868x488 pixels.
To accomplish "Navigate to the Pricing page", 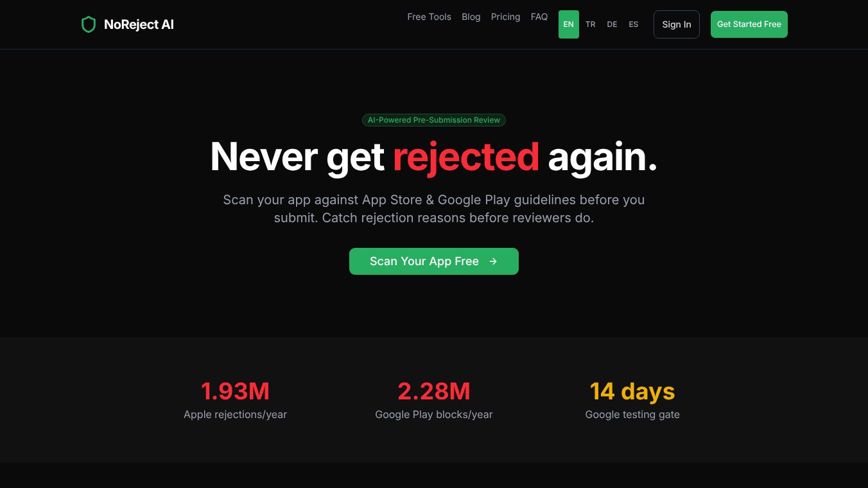I will click(505, 17).
